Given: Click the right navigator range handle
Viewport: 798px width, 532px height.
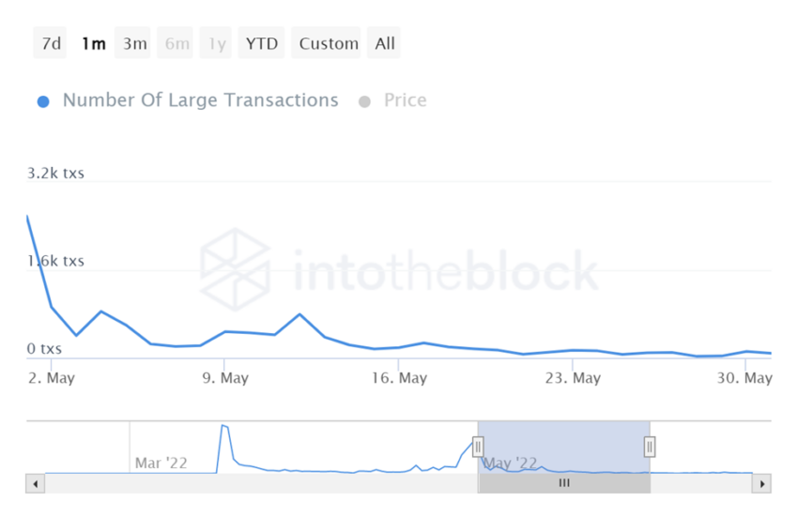Looking at the screenshot, I should [x=650, y=447].
